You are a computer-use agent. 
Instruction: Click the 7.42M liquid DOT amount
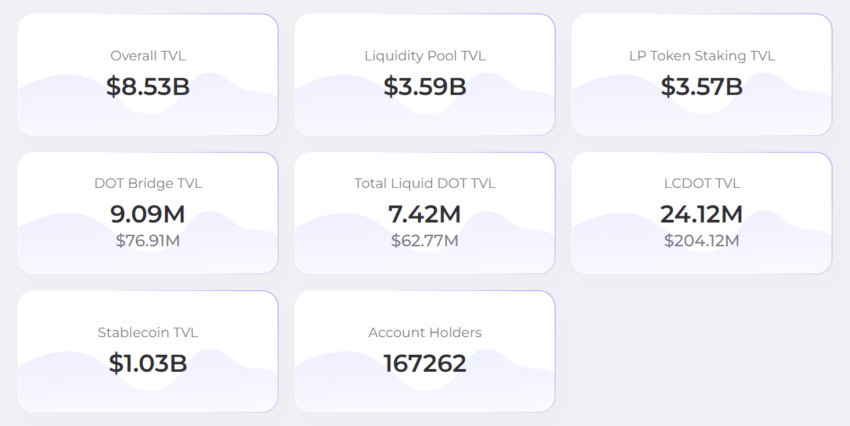[x=425, y=214]
